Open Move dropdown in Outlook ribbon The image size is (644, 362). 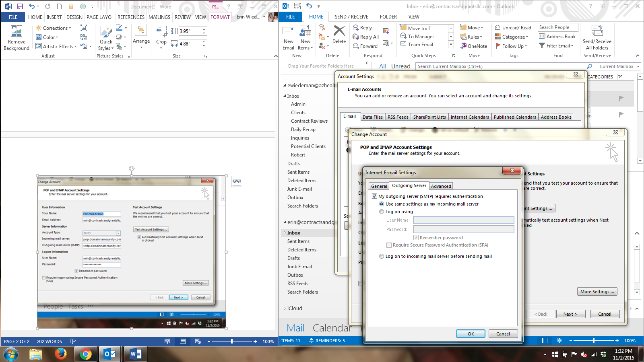(472, 28)
